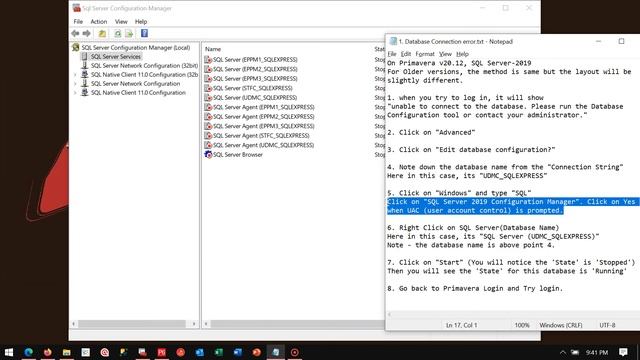Open the Action menu

(99, 22)
